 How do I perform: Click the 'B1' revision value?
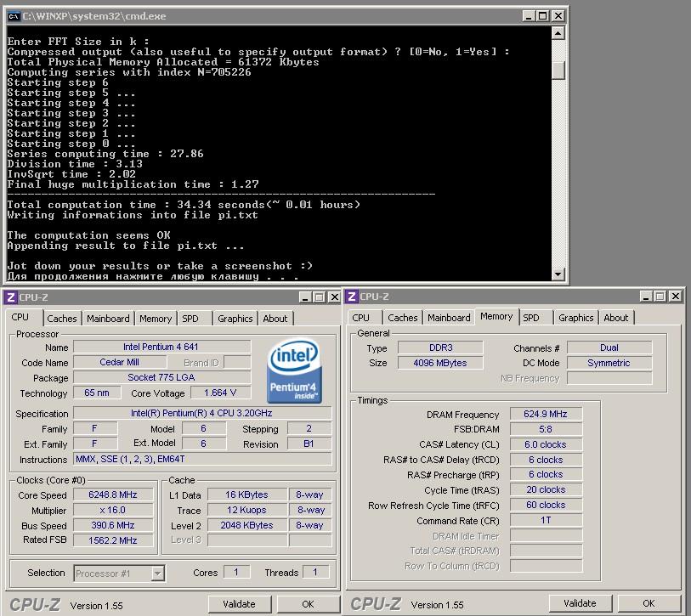(309, 444)
